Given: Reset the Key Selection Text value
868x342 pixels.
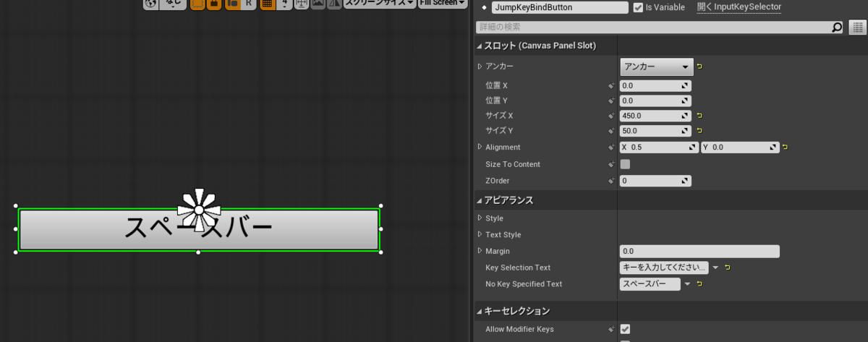Looking at the screenshot, I should pos(727,268).
